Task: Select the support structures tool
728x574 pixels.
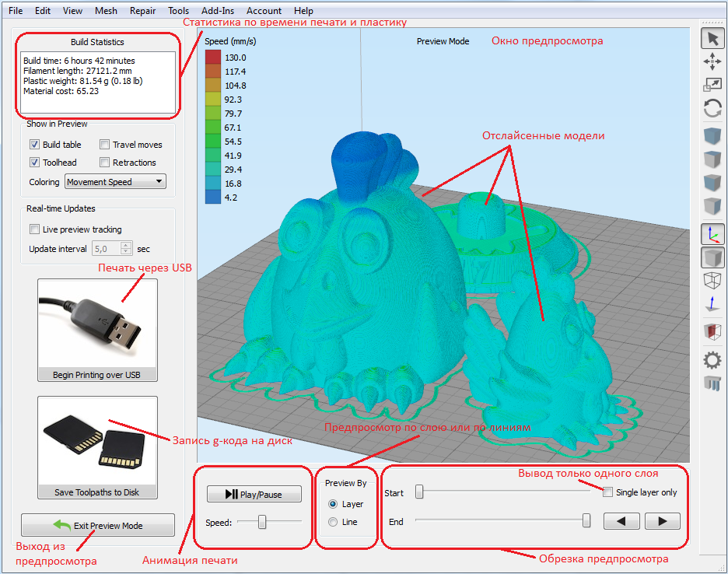Action: (x=712, y=383)
